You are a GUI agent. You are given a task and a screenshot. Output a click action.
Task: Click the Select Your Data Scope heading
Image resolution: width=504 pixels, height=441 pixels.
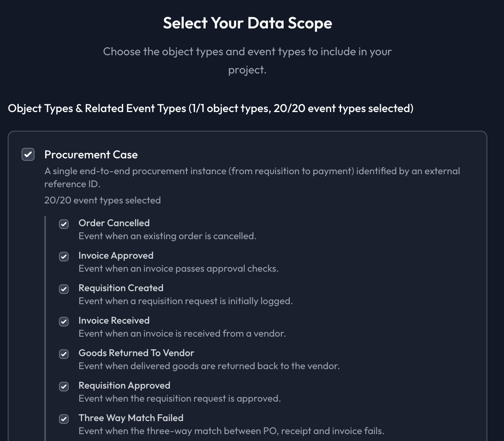[248, 23]
